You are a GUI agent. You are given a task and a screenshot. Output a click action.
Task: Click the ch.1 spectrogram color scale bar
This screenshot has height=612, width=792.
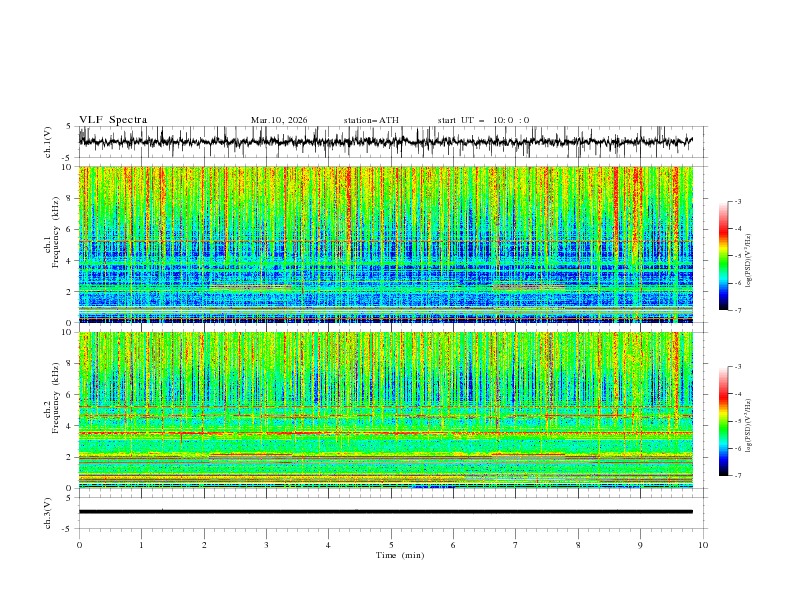pyautogui.click(x=723, y=256)
